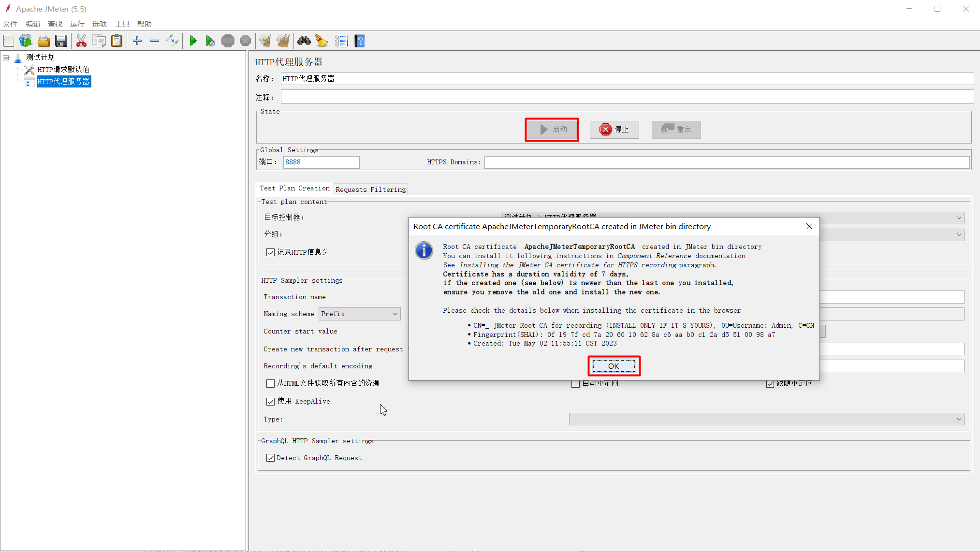Click the 端口 port field showing 8888

click(321, 162)
